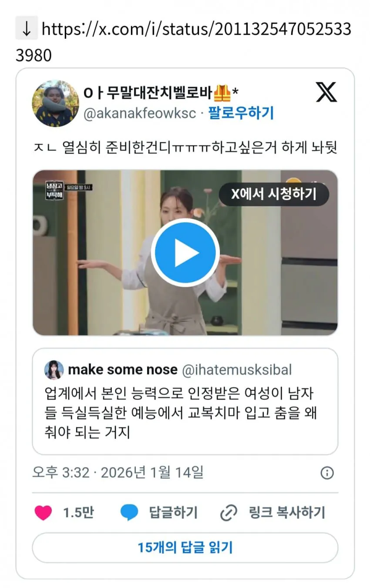This screenshot has width=370, height=588.
Task: Click the @ihatemusksibal handle
Action: pyautogui.click(x=237, y=370)
